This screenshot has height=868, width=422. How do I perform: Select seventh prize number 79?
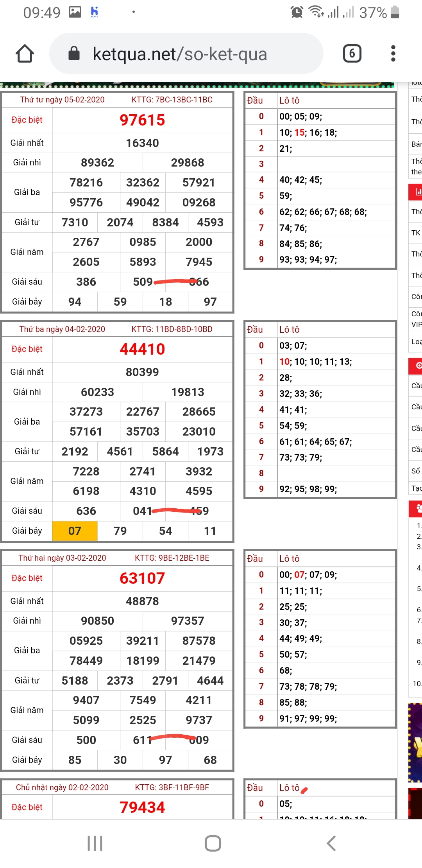pyautogui.click(x=120, y=531)
